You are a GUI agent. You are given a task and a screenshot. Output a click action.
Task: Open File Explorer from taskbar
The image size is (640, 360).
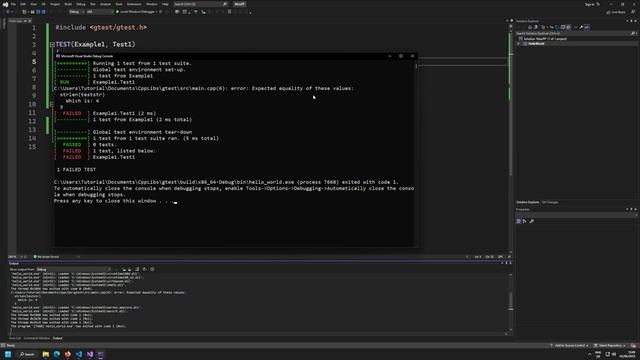(46, 354)
